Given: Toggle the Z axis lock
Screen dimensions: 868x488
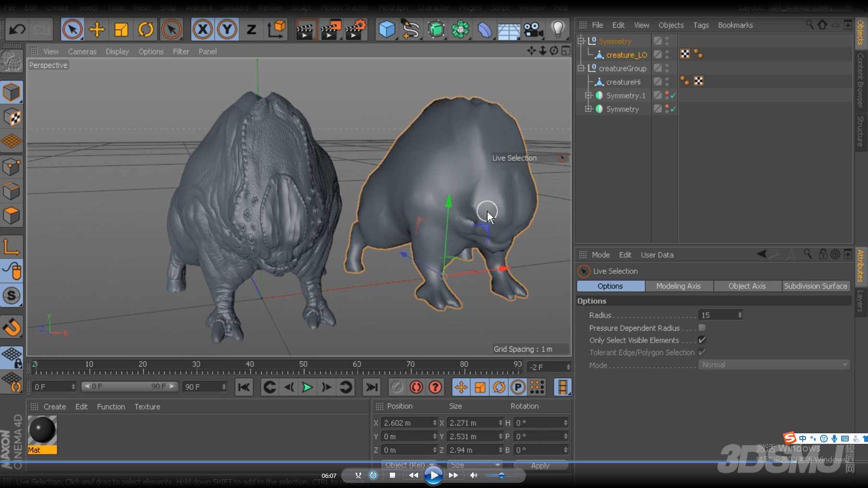Looking at the screenshot, I should (x=252, y=30).
